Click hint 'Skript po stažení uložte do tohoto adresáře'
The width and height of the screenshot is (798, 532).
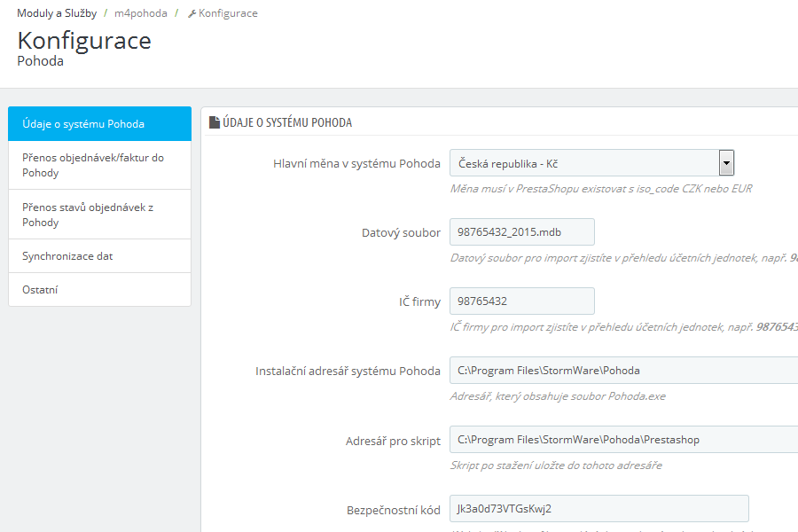[x=556, y=465]
